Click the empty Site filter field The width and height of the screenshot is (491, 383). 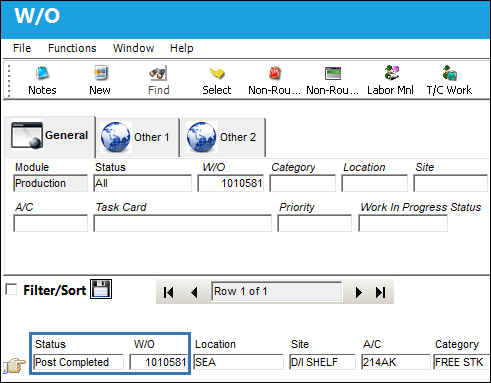pos(451,183)
